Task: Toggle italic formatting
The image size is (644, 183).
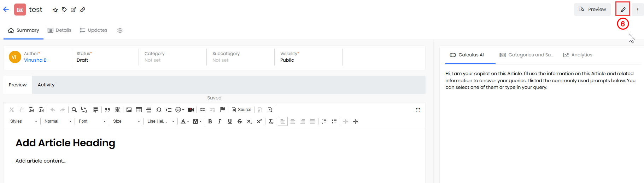Action: point(219,122)
